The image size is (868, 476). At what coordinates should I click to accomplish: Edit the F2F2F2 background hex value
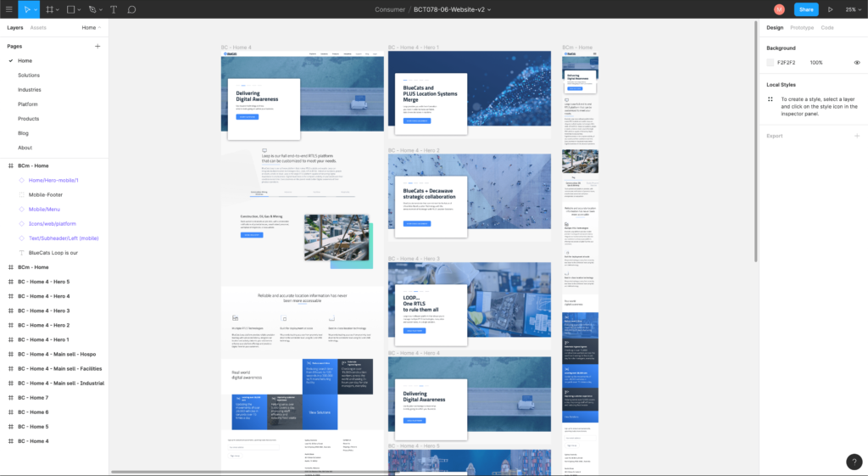[786, 63]
